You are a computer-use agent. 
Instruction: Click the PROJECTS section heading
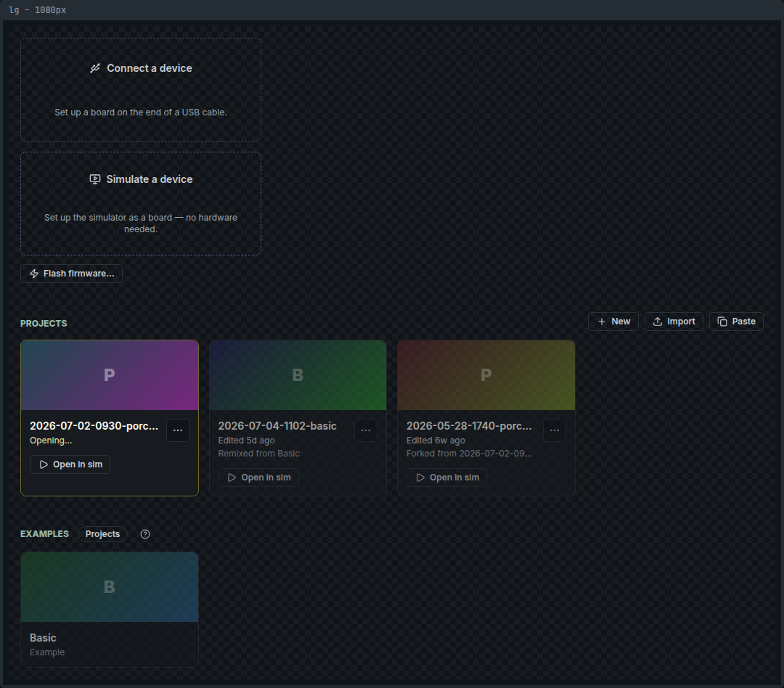pos(44,324)
